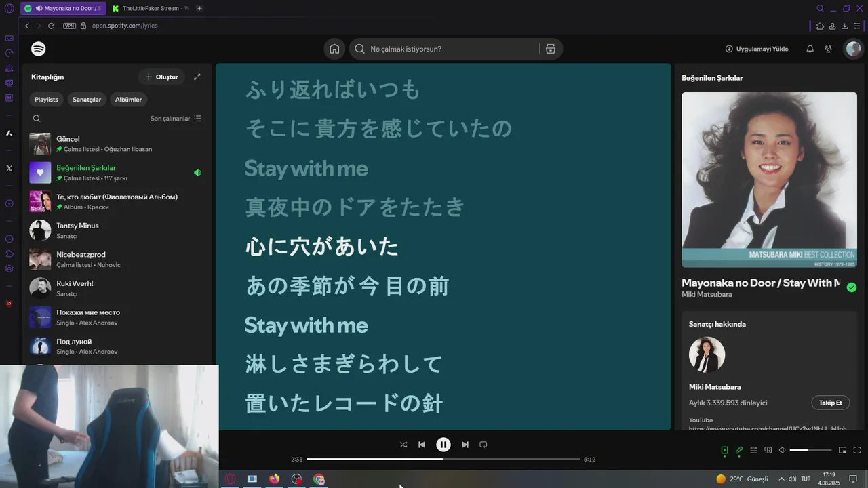The width and height of the screenshot is (868, 488).
Task: Click the address bar URL
Action: (125, 26)
